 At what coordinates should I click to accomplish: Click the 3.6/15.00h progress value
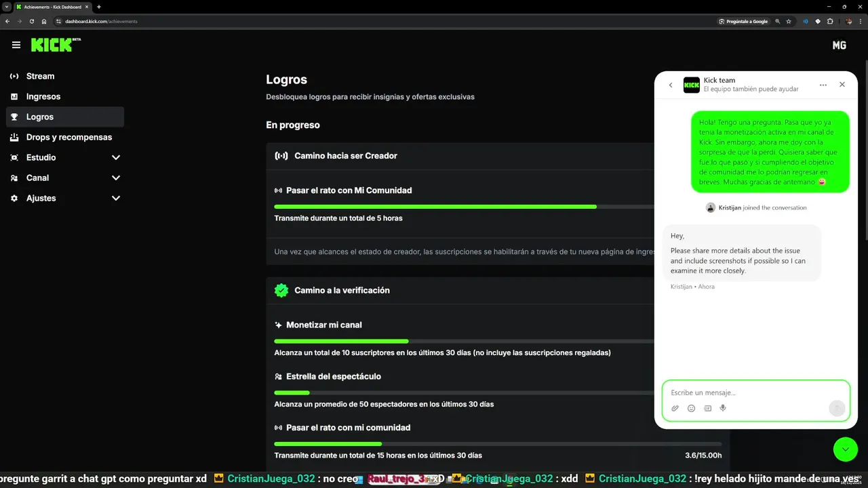pyautogui.click(x=703, y=455)
